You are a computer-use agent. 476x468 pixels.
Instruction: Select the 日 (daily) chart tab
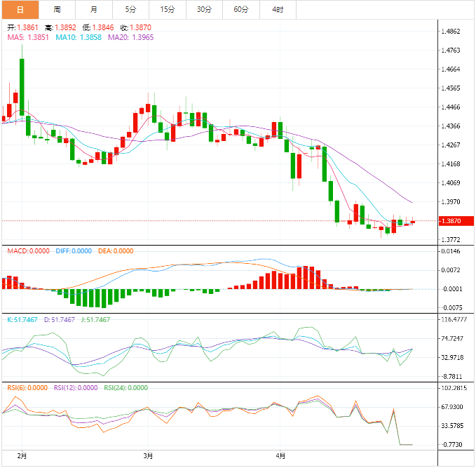[20, 10]
